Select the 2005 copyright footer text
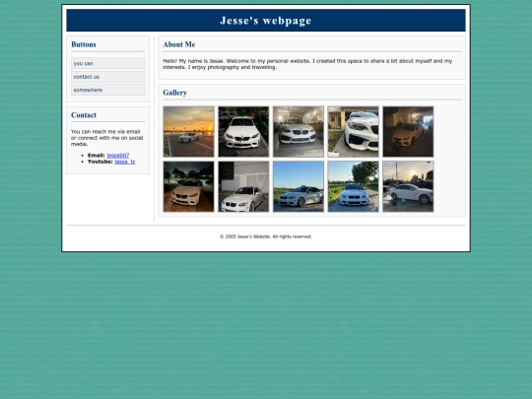 point(266,236)
